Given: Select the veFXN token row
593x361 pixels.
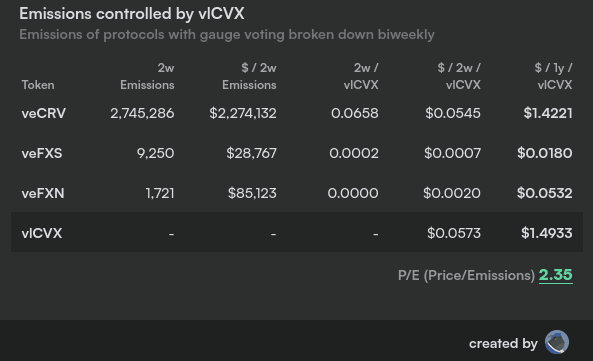Looking at the screenshot, I should point(297,193).
